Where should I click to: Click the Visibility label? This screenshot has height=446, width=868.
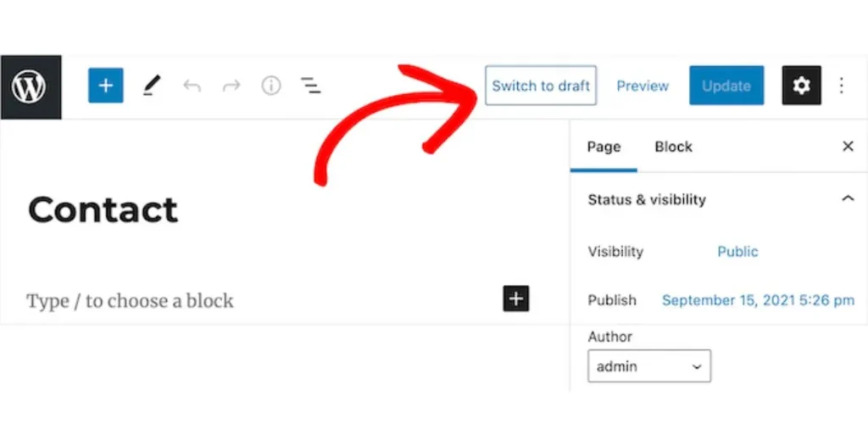(615, 252)
